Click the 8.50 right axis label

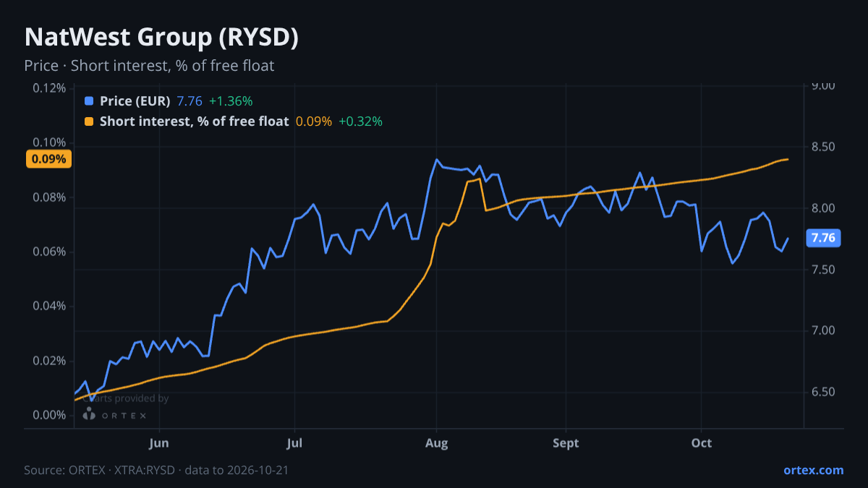[x=824, y=147]
